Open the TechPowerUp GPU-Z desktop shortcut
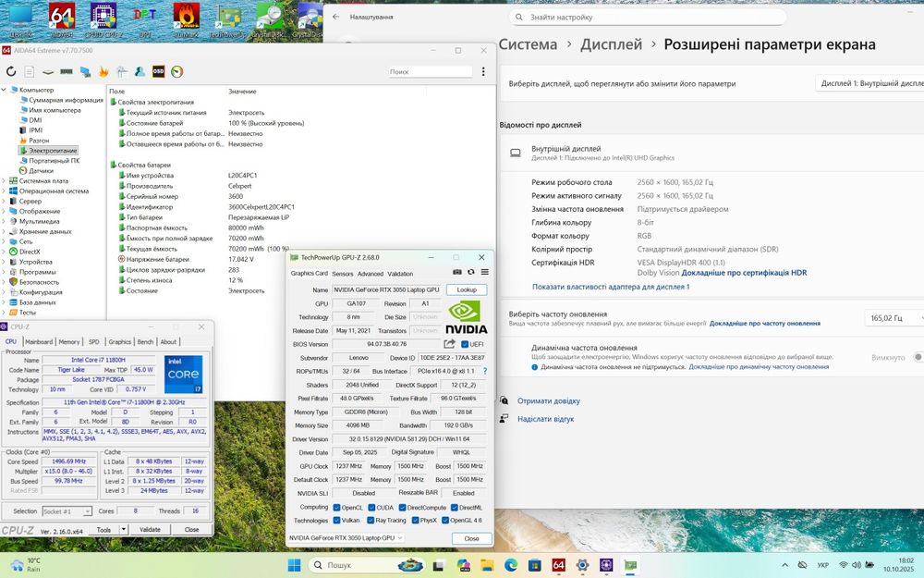This screenshot has width=924, height=578. point(228,20)
